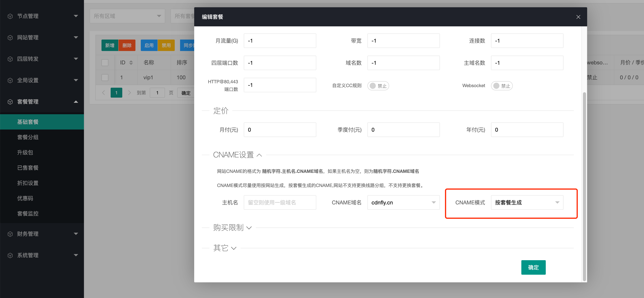Open 升级包 menu item
The height and width of the screenshot is (298, 644).
42,152
